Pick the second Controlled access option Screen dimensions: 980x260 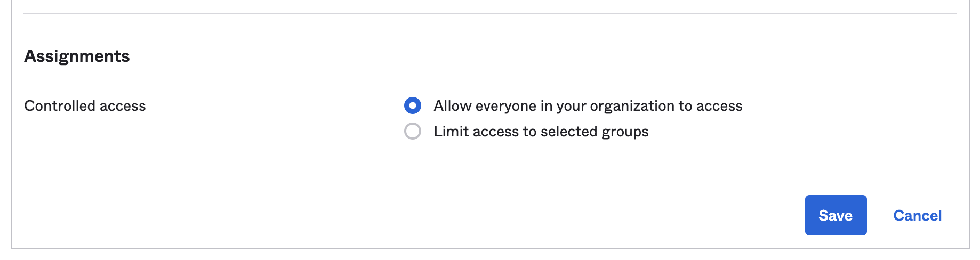[x=413, y=131]
